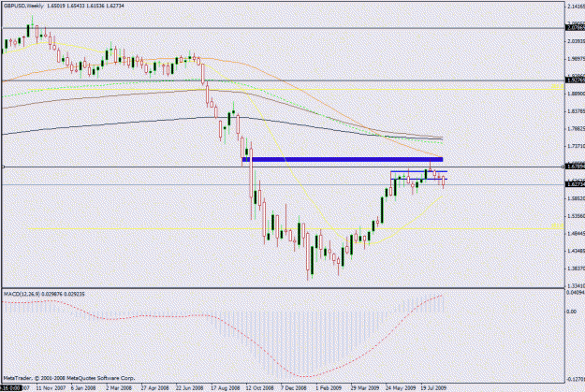Click the 27 Apr 2008 date label
This screenshot has height=392, width=585.
(x=154, y=388)
